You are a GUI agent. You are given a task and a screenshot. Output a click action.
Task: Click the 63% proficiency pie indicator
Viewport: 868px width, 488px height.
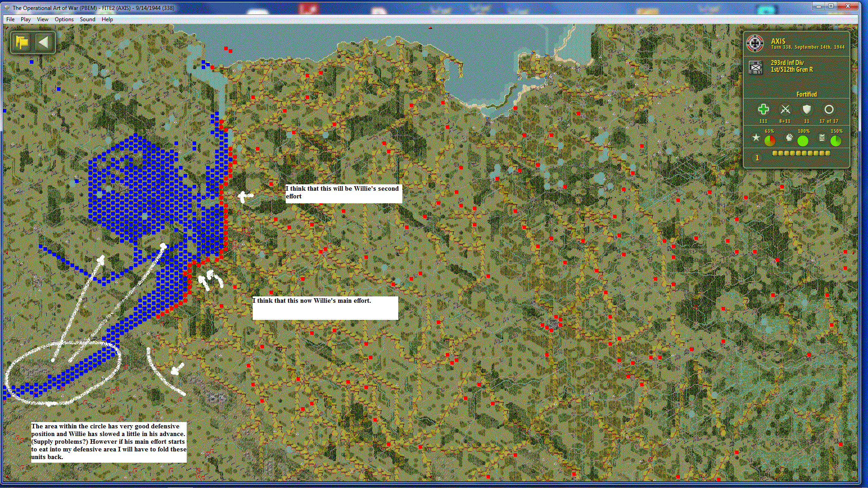pos(770,141)
